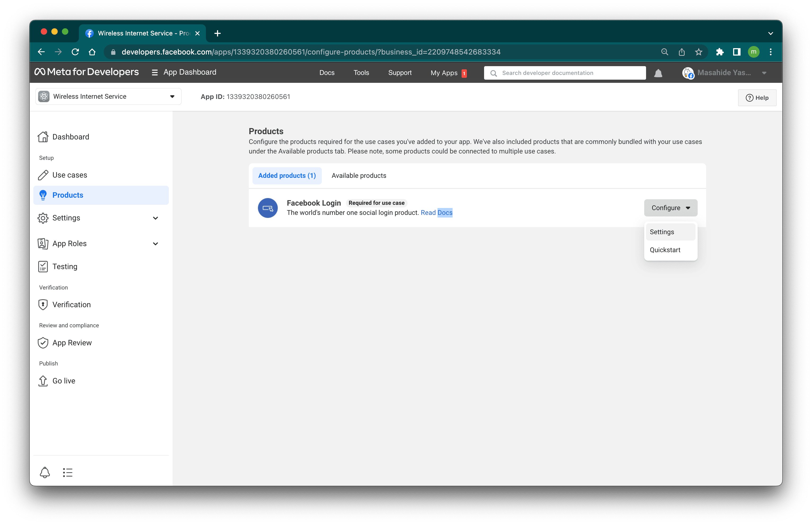Image resolution: width=812 pixels, height=525 pixels.
Task: Open Go live in the sidebar
Action: click(101, 381)
